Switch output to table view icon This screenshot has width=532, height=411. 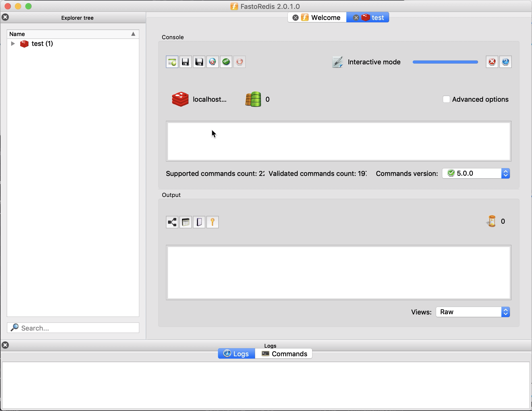pos(186,222)
